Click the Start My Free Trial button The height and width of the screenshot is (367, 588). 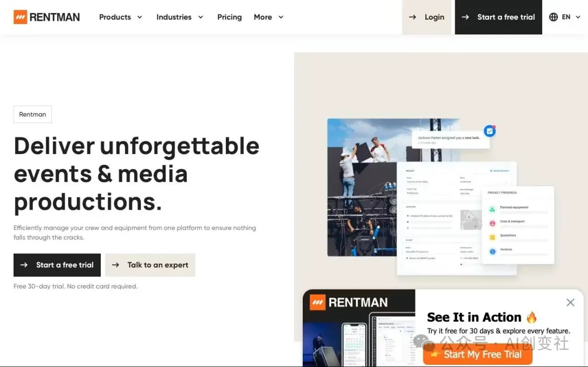point(477,354)
